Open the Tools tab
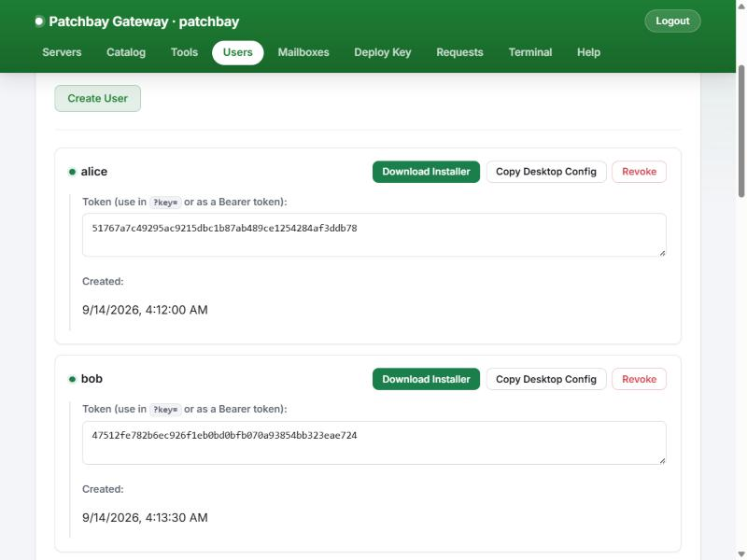Screen dimensions: 747x560 184,52
